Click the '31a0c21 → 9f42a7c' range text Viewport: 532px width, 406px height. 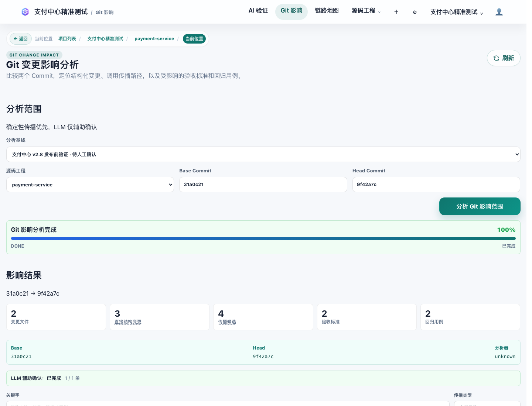(33, 293)
